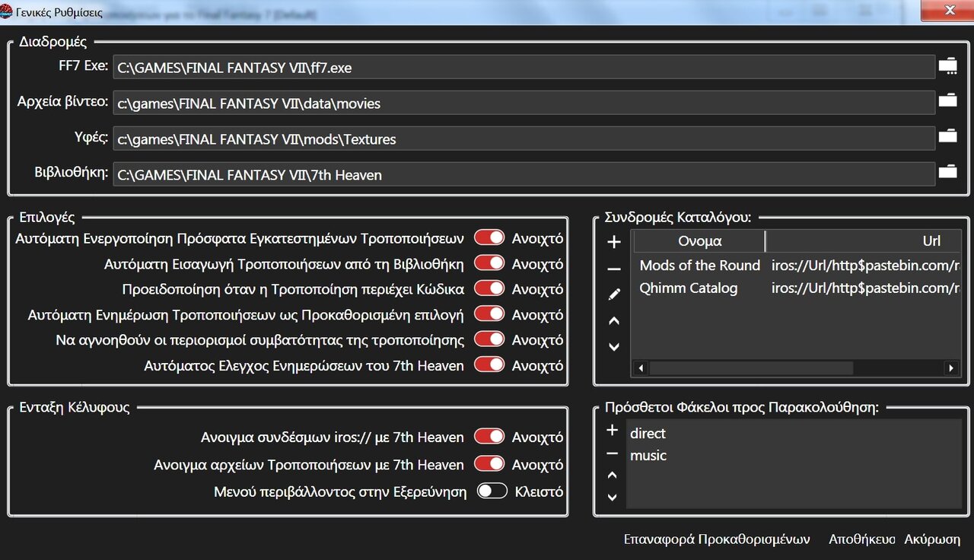Cancel with Ακύρωση button
Image resolution: width=974 pixels, height=560 pixels.
pyautogui.click(x=932, y=539)
